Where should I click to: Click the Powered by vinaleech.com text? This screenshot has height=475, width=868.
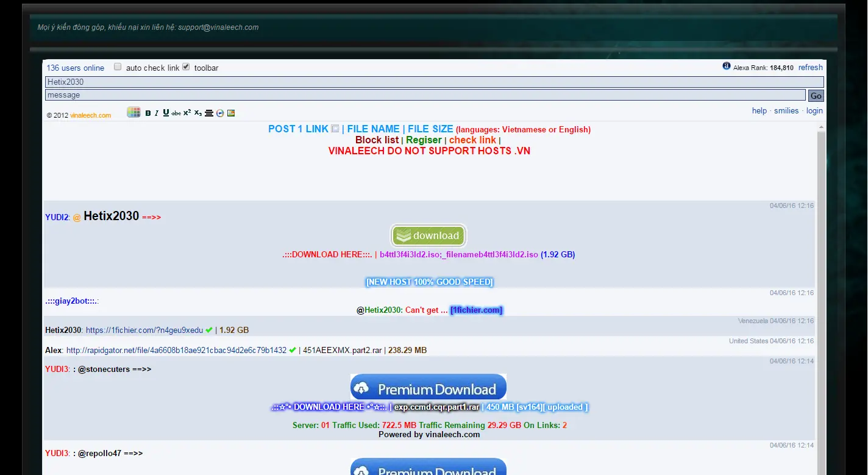[429, 434]
